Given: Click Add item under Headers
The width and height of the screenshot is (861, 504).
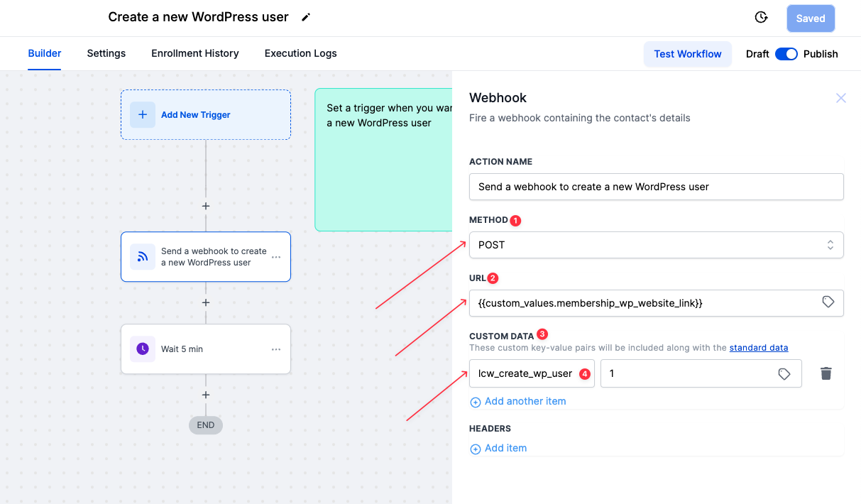Looking at the screenshot, I should pyautogui.click(x=505, y=449).
